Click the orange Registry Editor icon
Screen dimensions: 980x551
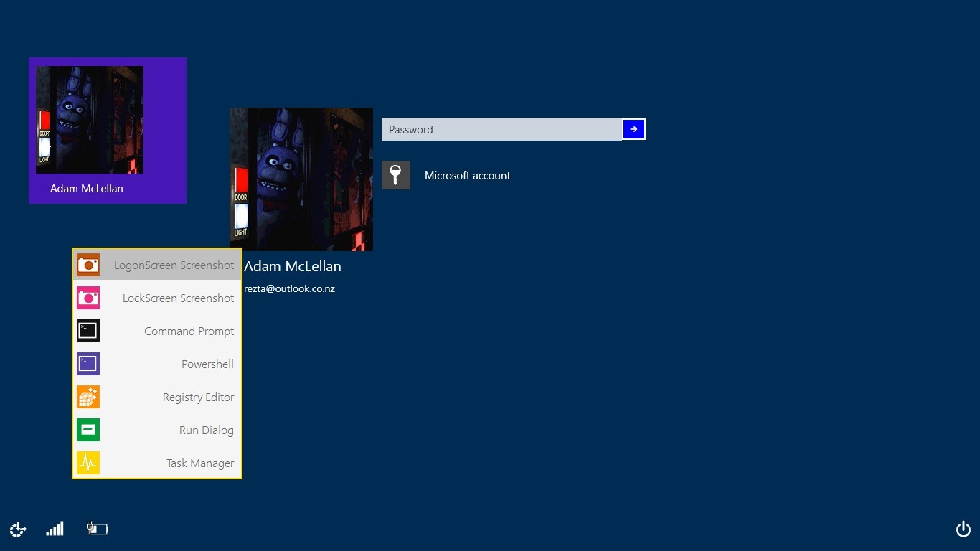tap(88, 397)
